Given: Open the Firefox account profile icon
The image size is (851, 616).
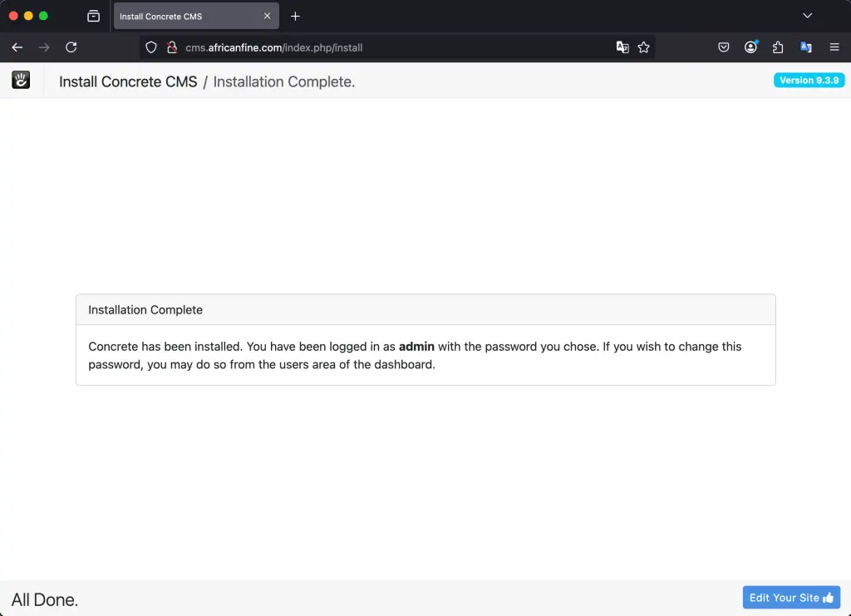Looking at the screenshot, I should click(x=750, y=47).
